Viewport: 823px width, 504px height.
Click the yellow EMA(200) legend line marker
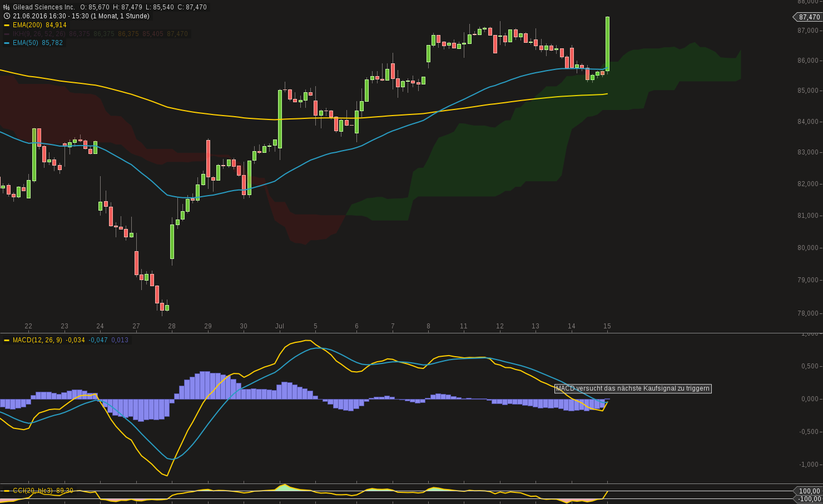[x=6, y=25]
